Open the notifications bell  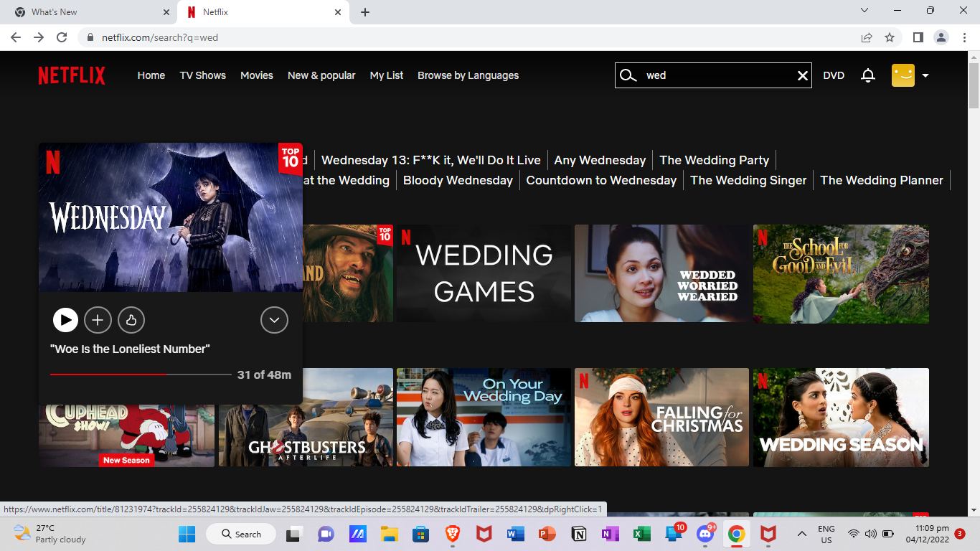pos(868,75)
